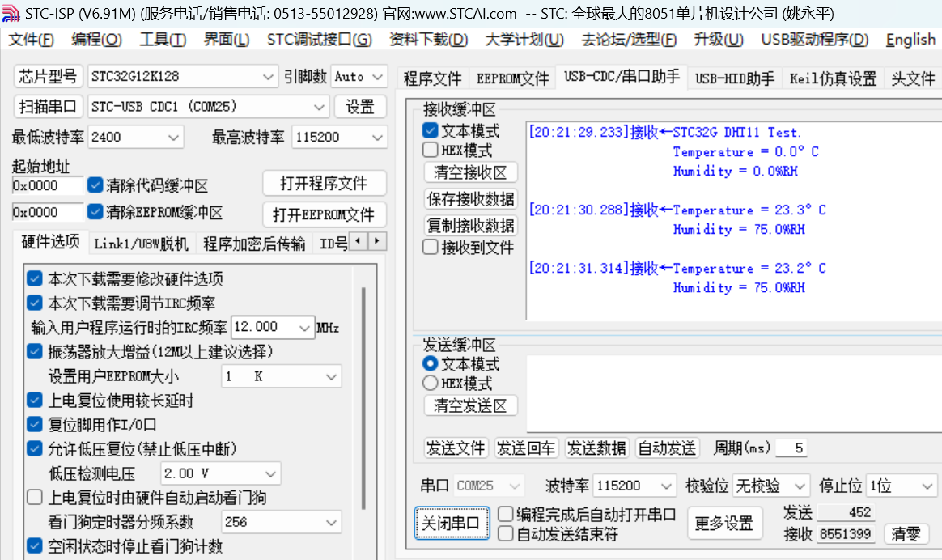Switch to the 程序文件 tab
This screenshot has height=560, width=942.
coord(432,78)
